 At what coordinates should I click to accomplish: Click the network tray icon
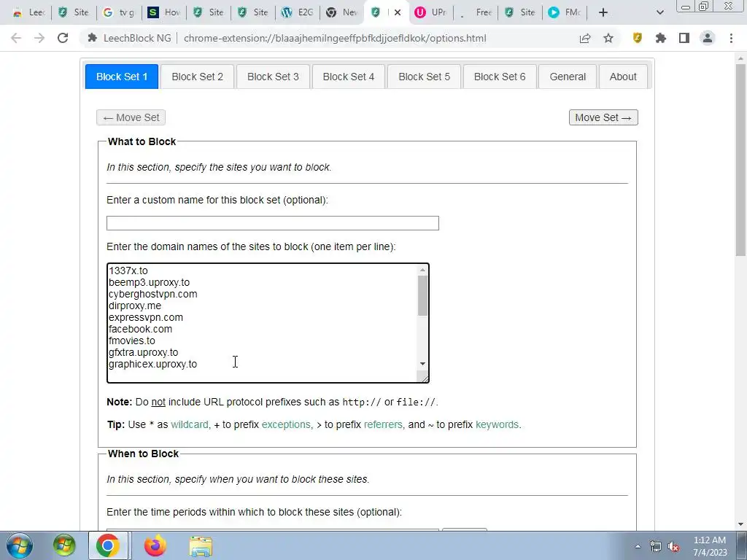tap(656, 546)
